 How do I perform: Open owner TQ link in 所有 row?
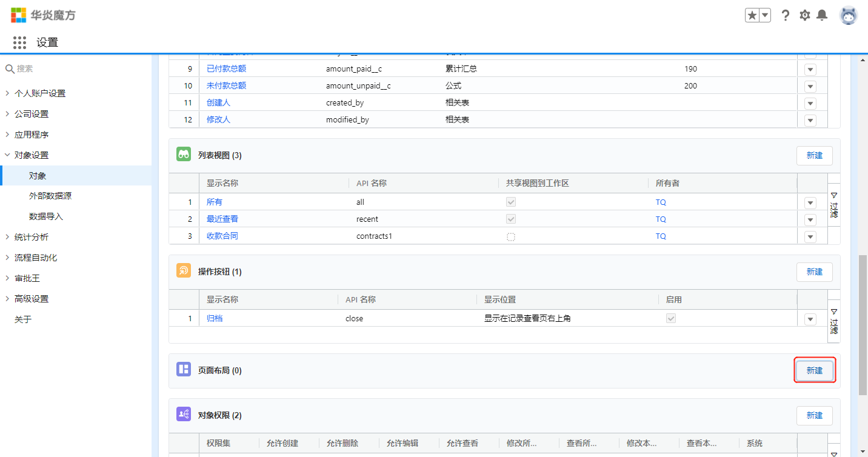click(661, 202)
